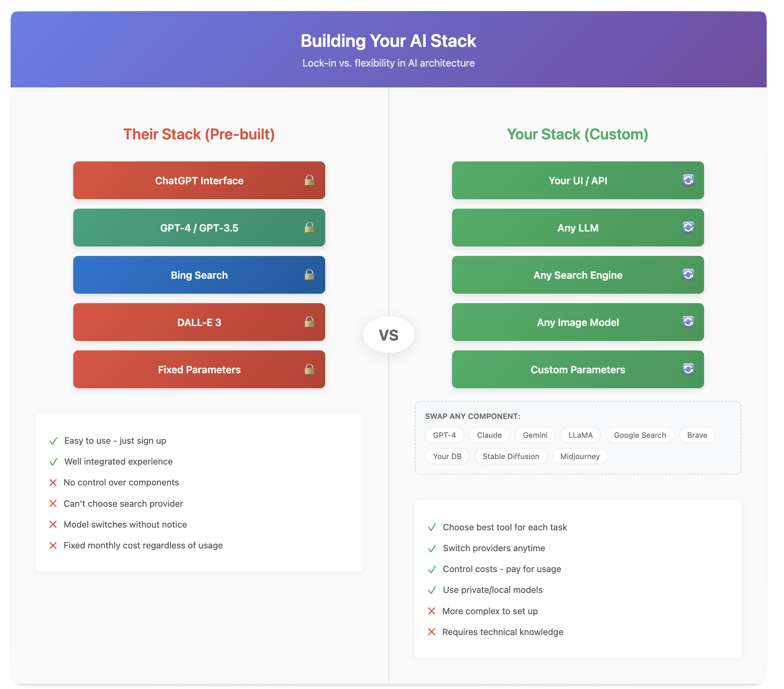Screen dimensions: 784x689
Task: Click the checkmark beside Well integrated experience
Action: point(53,462)
